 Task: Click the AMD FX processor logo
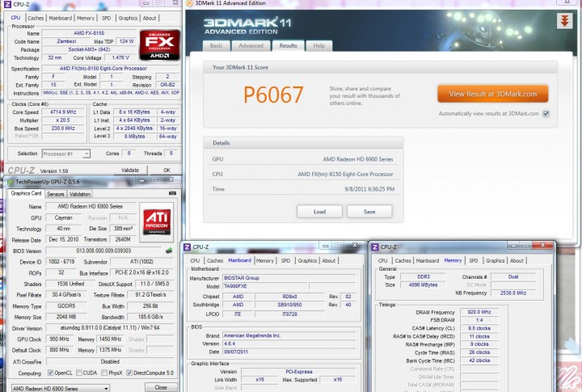coord(160,45)
